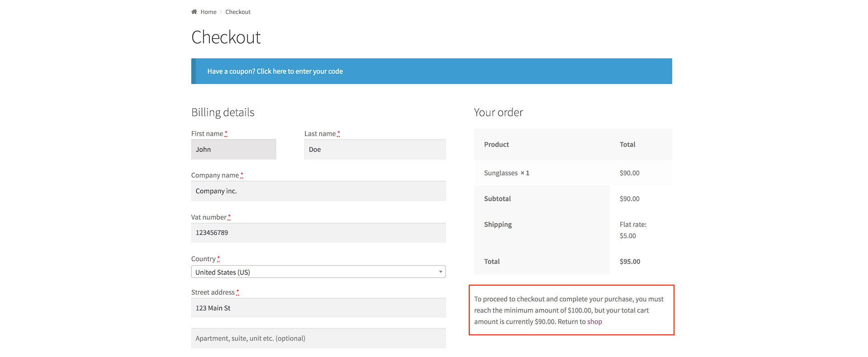Click the $95.00 order total

coord(630,262)
